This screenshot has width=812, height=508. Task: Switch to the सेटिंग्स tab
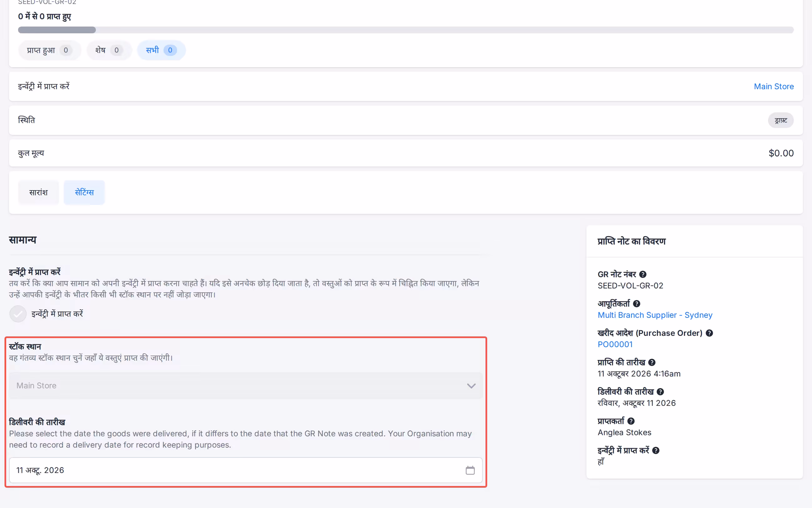point(84,192)
